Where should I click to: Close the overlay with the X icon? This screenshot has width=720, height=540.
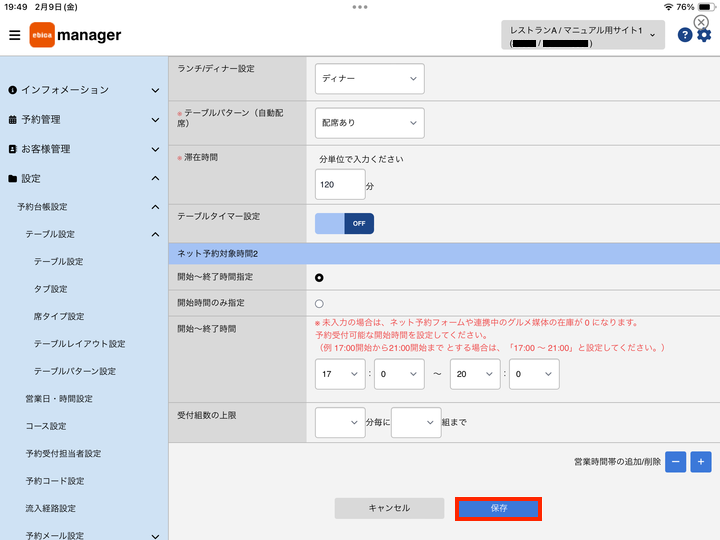click(x=701, y=22)
